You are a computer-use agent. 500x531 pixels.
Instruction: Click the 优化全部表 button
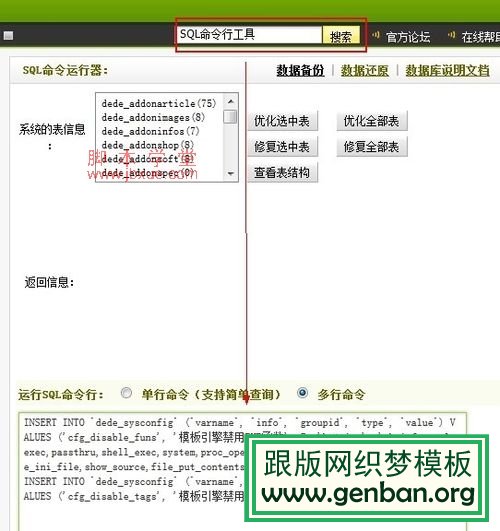click(x=372, y=121)
